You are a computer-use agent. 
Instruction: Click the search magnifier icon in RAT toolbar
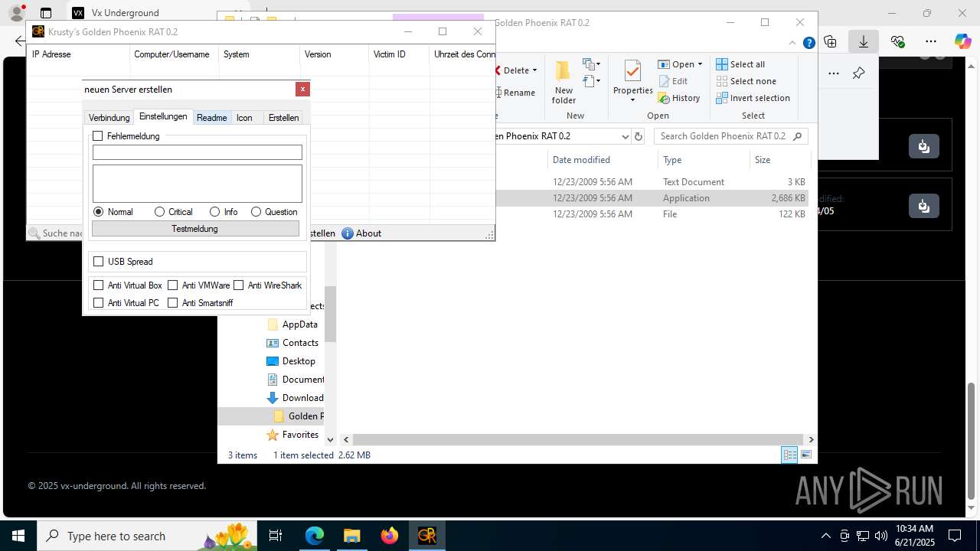34,233
